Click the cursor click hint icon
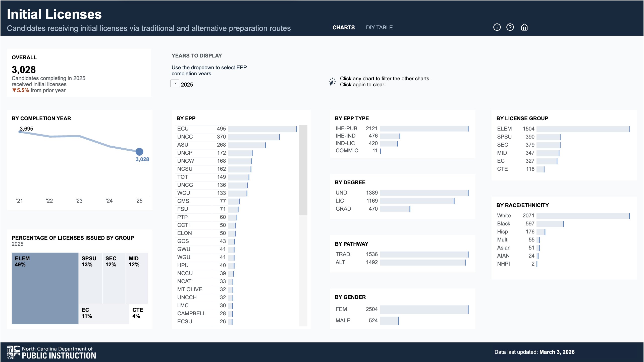Screen dimensions: 644x362 pyautogui.click(x=332, y=82)
